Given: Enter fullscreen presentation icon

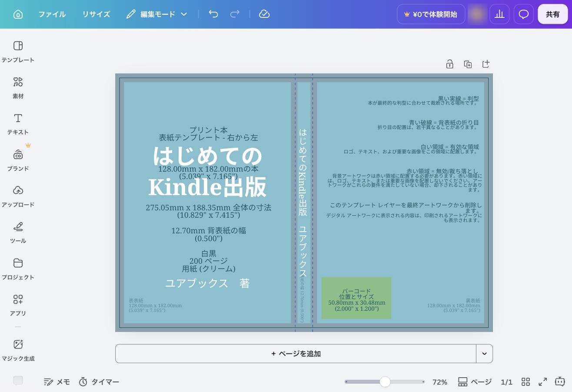Looking at the screenshot, I should (x=543, y=382).
